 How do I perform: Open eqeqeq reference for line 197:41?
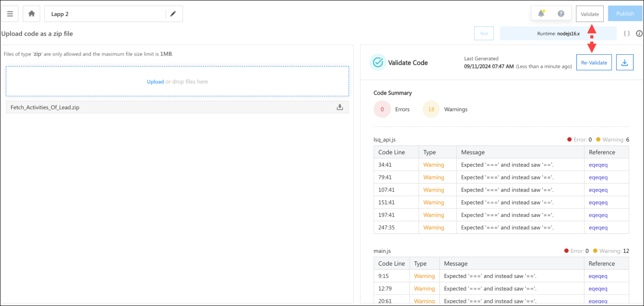[x=598, y=215]
